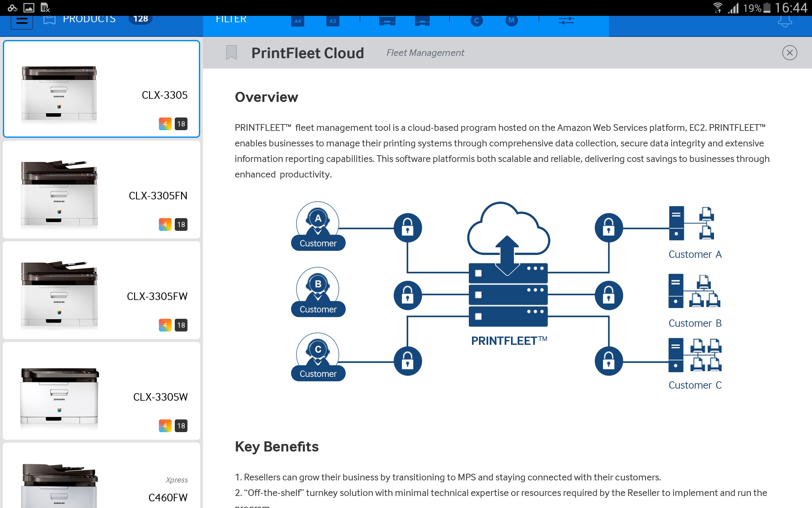Open the CLX-3305FW product card
The height and width of the screenshot is (508, 812).
tap(101, 290)
